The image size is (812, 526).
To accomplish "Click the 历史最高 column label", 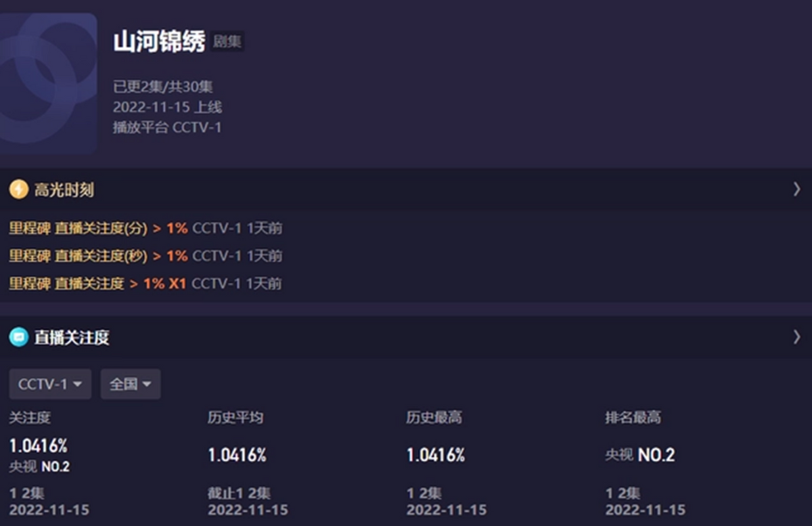I will coord(434,418).
